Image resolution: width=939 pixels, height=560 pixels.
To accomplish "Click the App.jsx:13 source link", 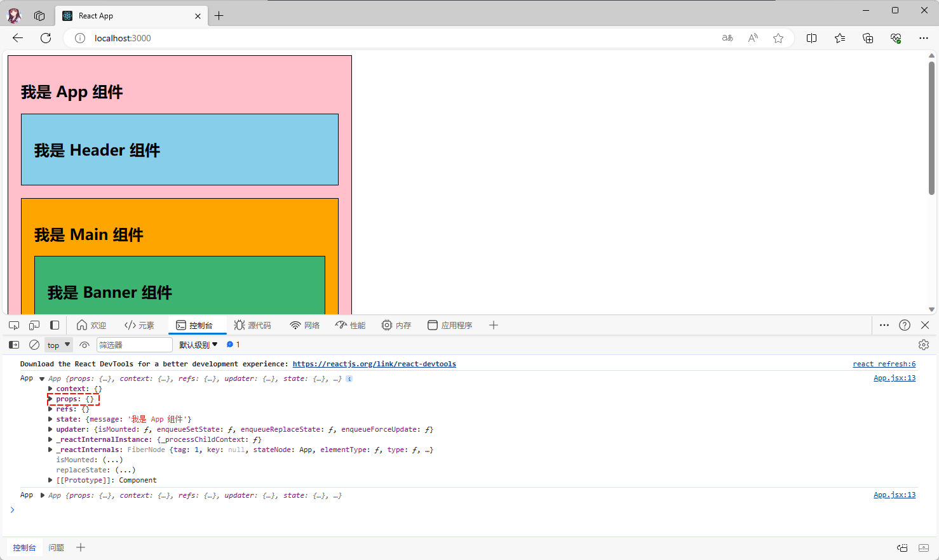I will click(895, 378).
